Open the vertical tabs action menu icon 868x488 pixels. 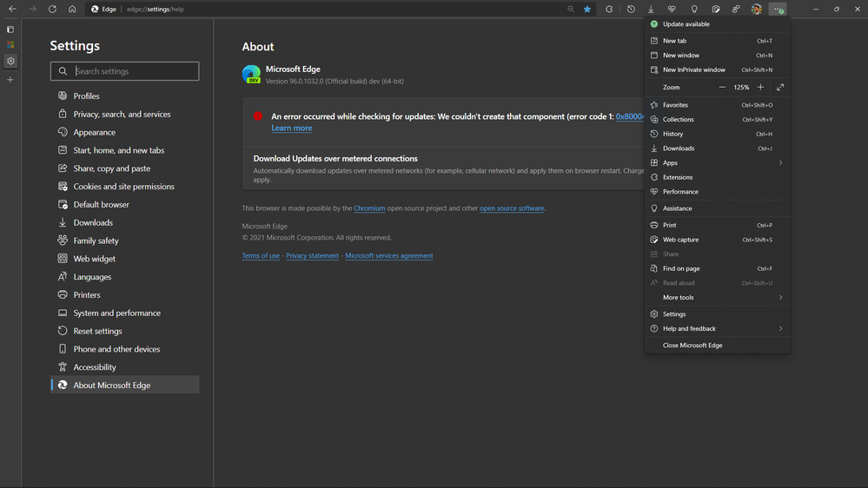point(10,29)
